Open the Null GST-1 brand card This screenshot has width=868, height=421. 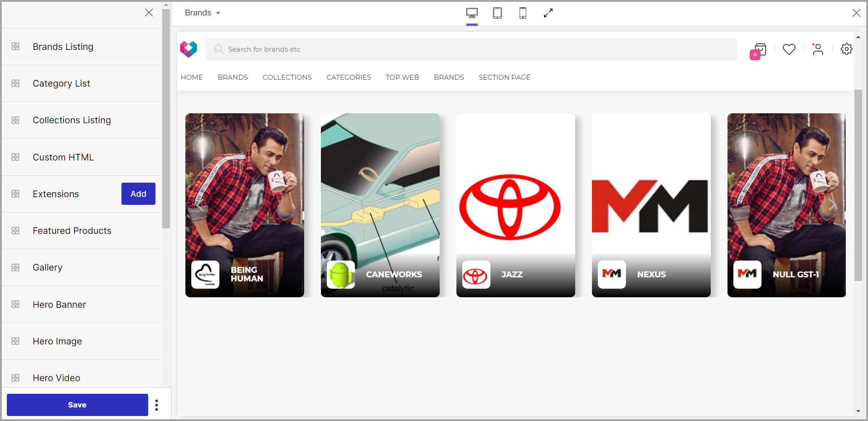(x=786, y=205)
